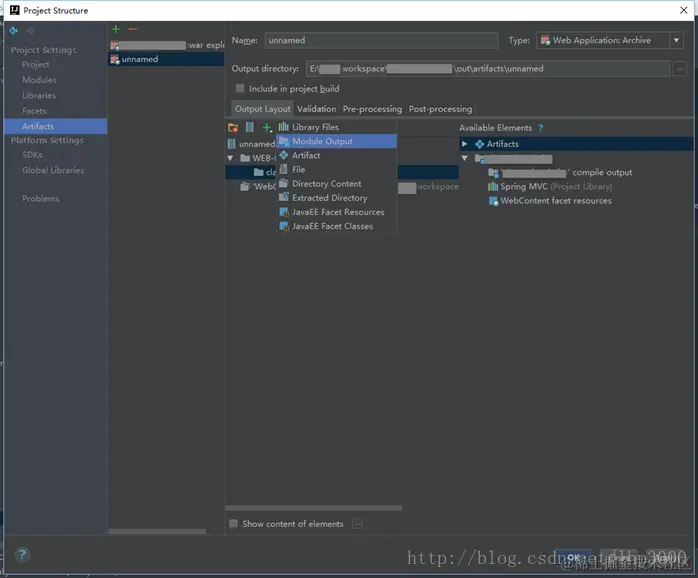Add a new artifact with green plus
698x578 pixels.
[116, 29]
